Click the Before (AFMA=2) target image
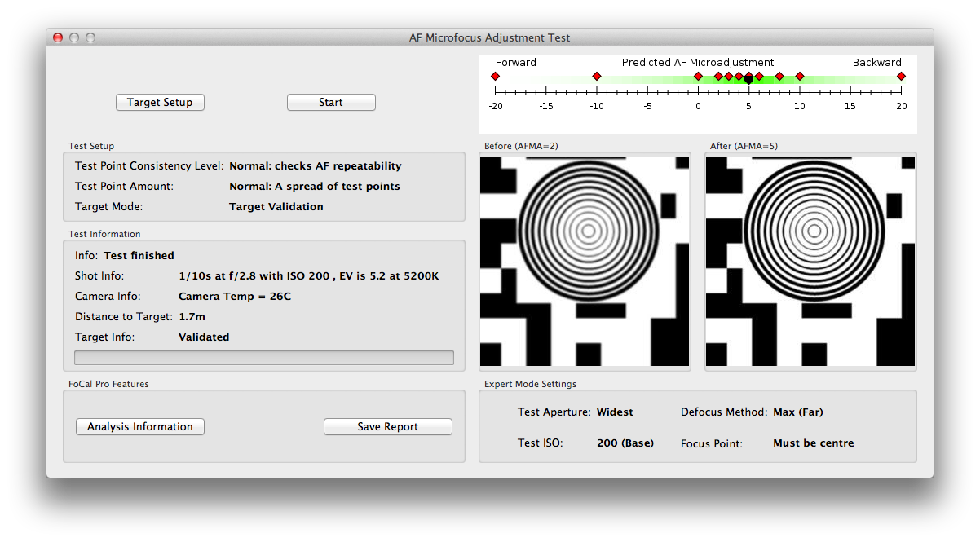This screenshot has height=542, width=980. [x=585, y=262]
